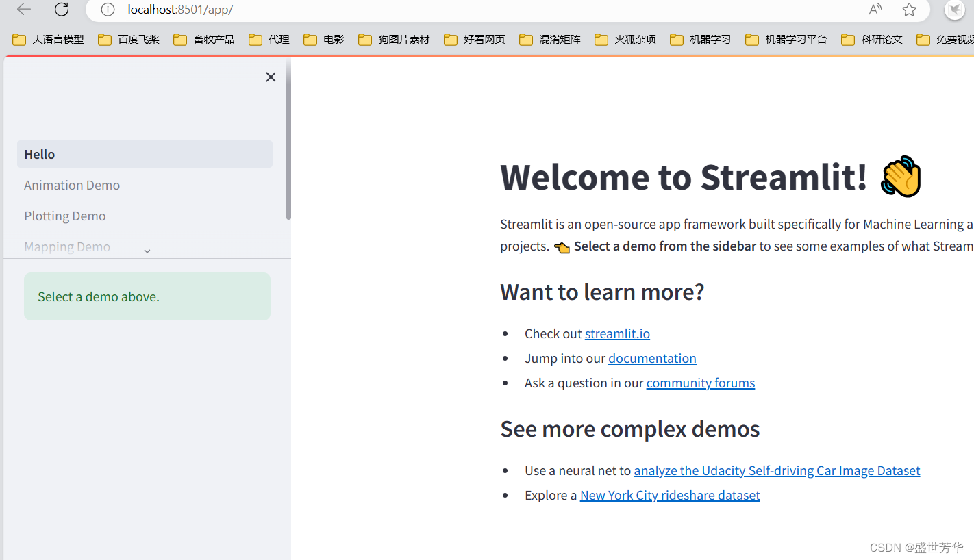Screen dimensions: 974x560
Task: Close the Streamlit sidebar
Action: coord(270,77)
